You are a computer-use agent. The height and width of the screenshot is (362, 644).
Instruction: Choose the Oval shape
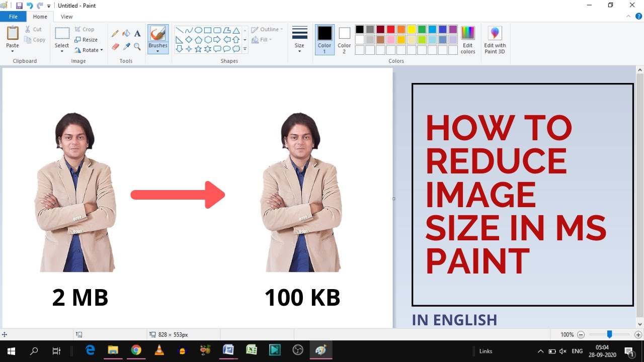pos(198,30)
